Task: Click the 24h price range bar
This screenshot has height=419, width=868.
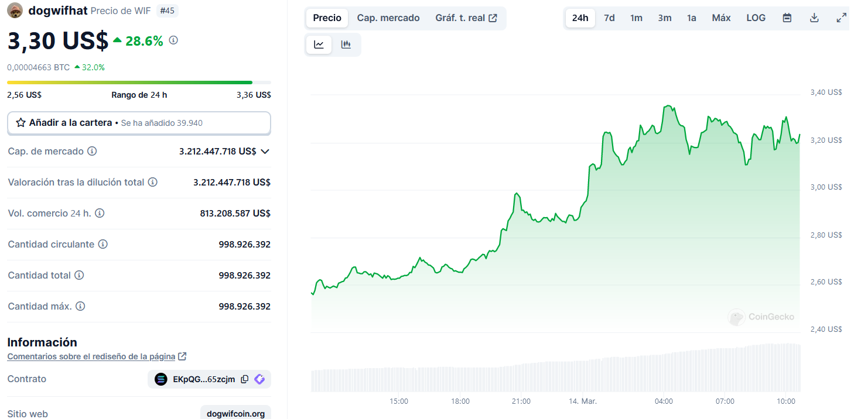Action: tap(139, 83)
